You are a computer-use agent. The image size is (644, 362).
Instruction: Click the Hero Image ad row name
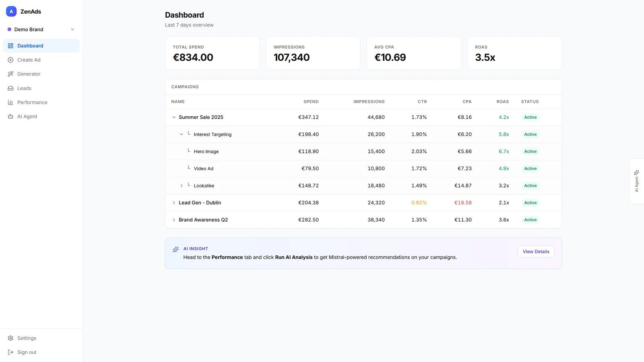coord(206,152)
